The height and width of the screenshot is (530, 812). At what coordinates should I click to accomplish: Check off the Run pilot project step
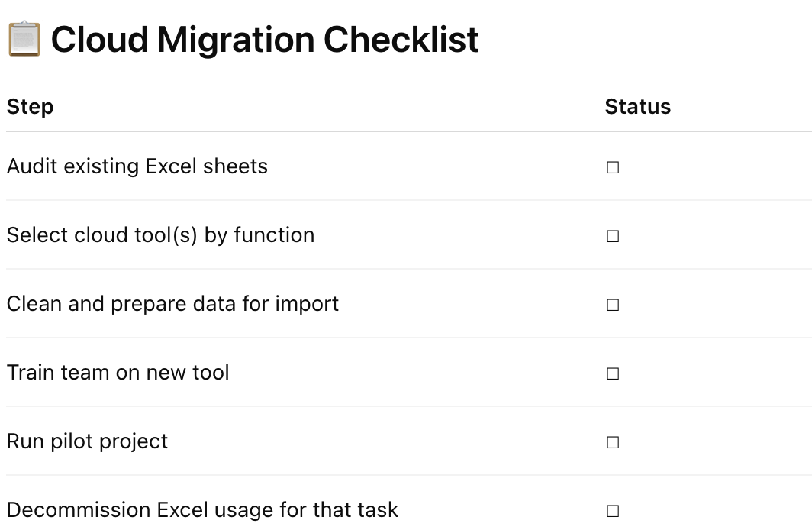tap(612, 442)
